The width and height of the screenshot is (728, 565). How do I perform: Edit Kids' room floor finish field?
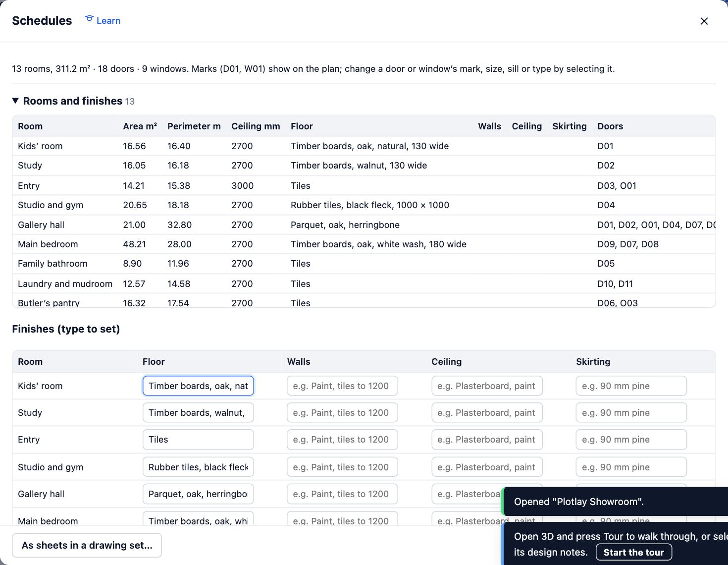tap(198, 386)
